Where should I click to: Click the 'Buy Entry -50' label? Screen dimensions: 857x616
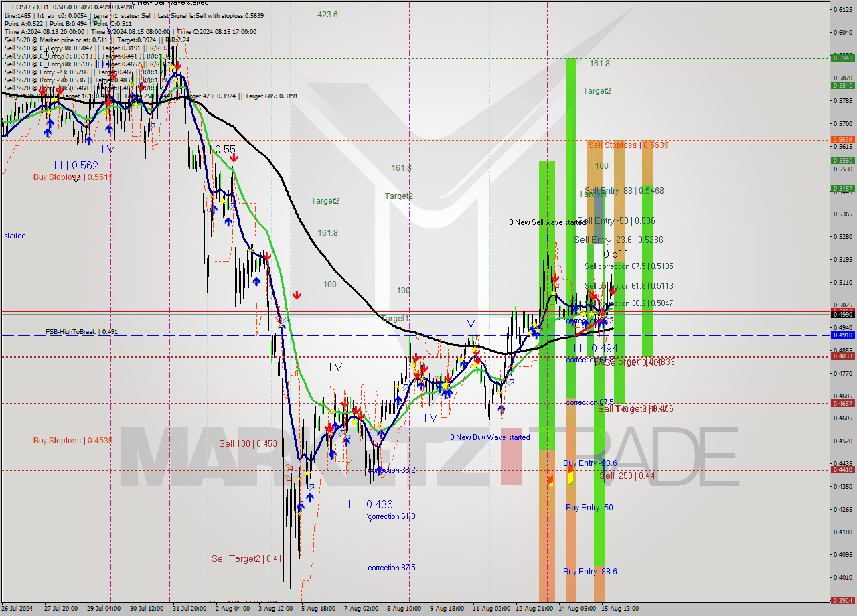click(x=589, y=508)
